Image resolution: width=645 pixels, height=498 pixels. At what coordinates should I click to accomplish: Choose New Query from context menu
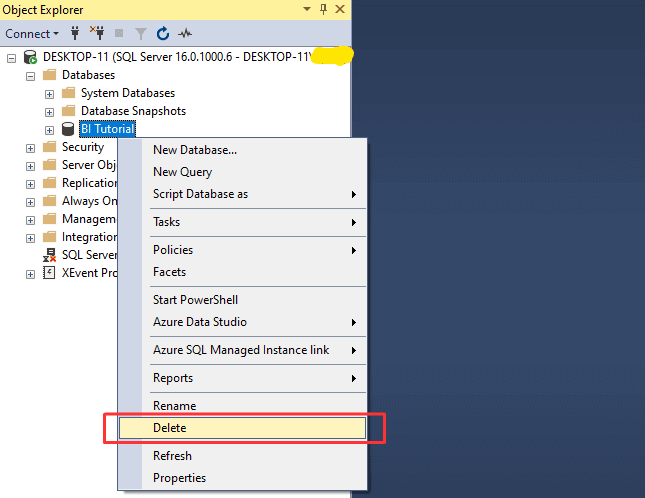pos(242,172)
